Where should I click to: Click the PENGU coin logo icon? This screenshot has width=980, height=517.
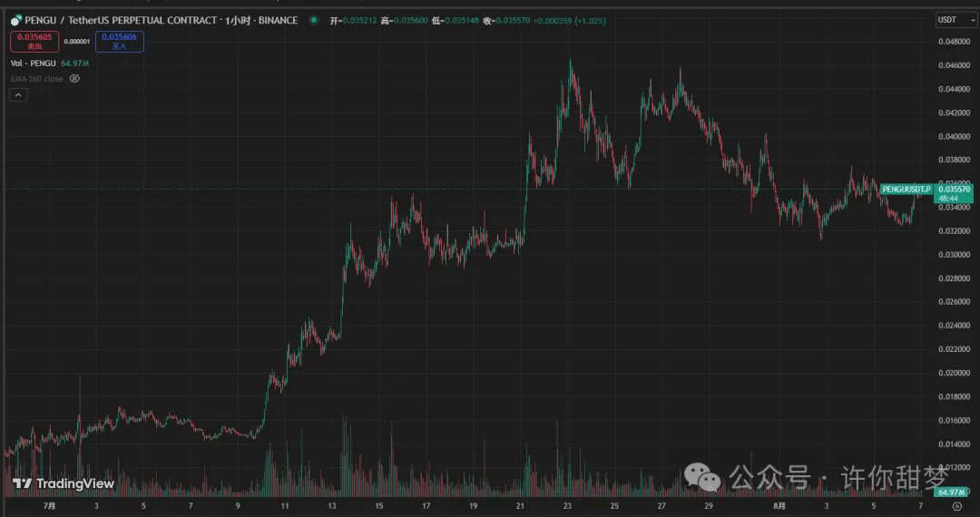click(16, 21)
